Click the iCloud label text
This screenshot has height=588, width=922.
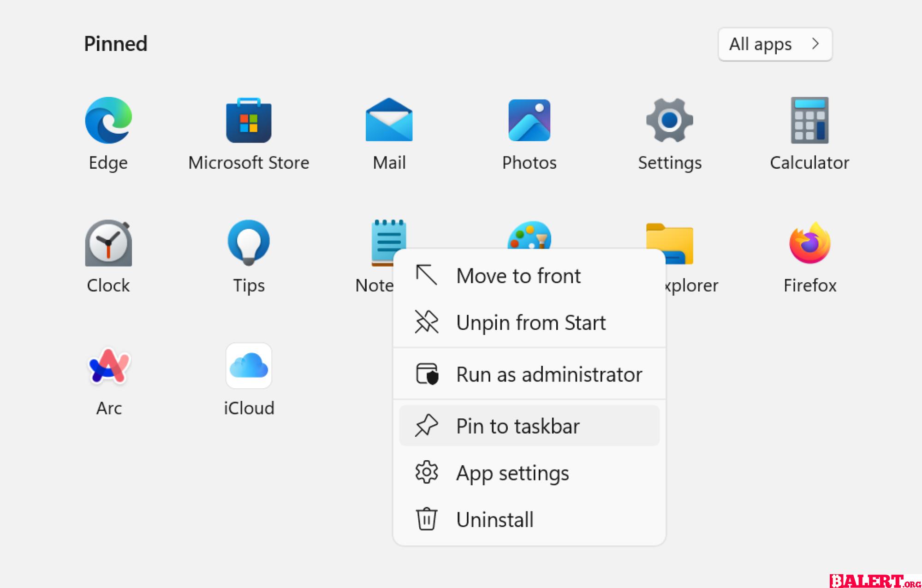tap(249, 408)
